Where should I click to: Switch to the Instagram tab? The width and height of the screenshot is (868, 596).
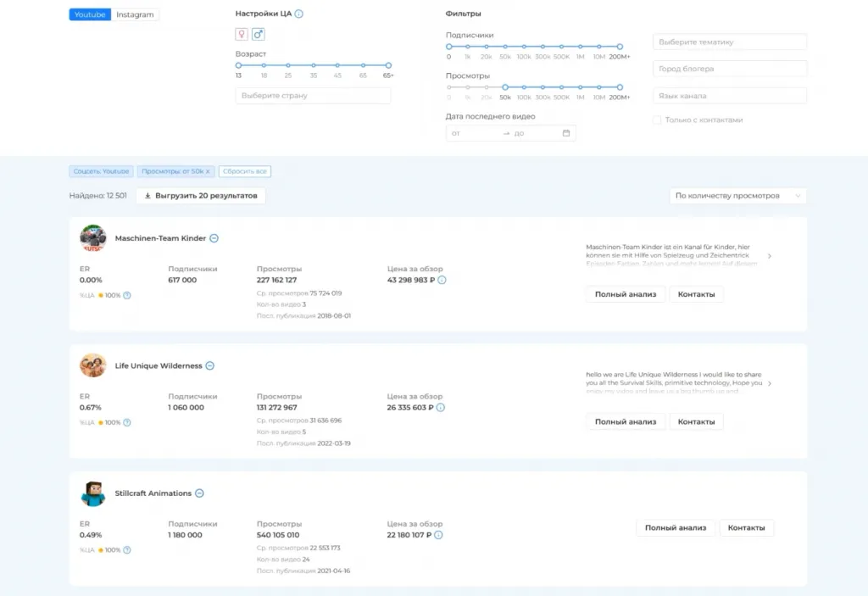(135, 14)
